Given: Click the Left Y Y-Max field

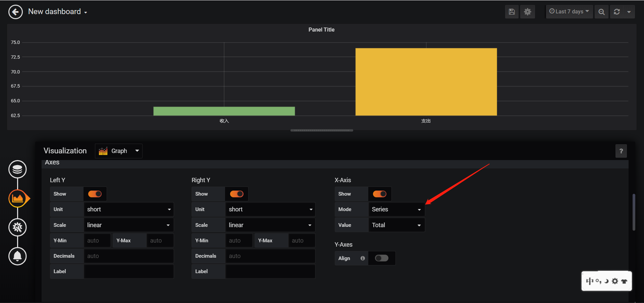Looking at the screenshot, I should [160, 241].
